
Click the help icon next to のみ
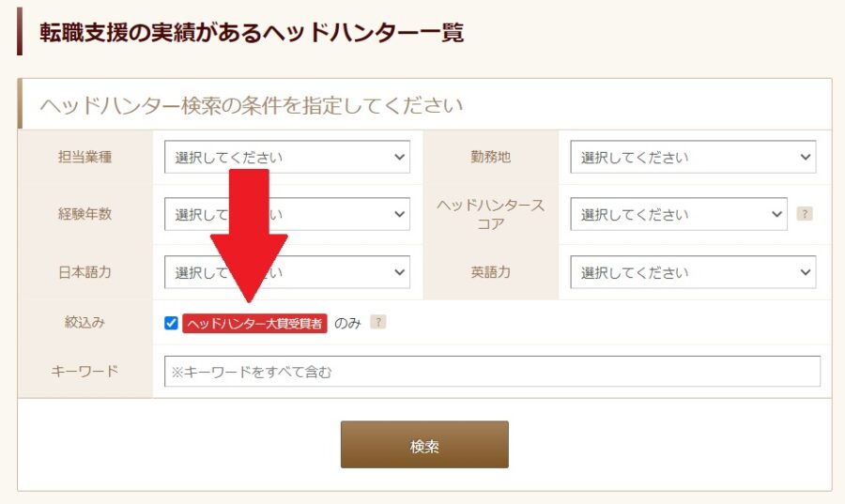coord(377,322)
